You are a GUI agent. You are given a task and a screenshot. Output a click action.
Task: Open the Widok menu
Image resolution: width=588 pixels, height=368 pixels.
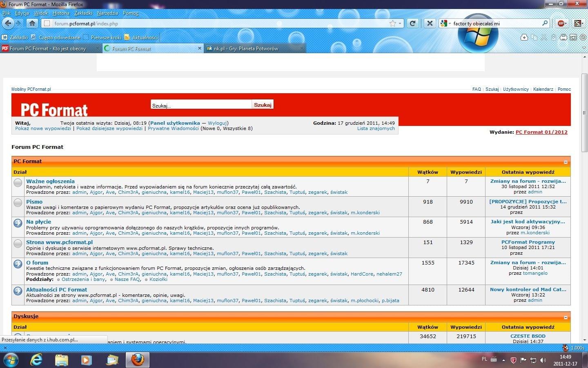[x=41, y=13]
